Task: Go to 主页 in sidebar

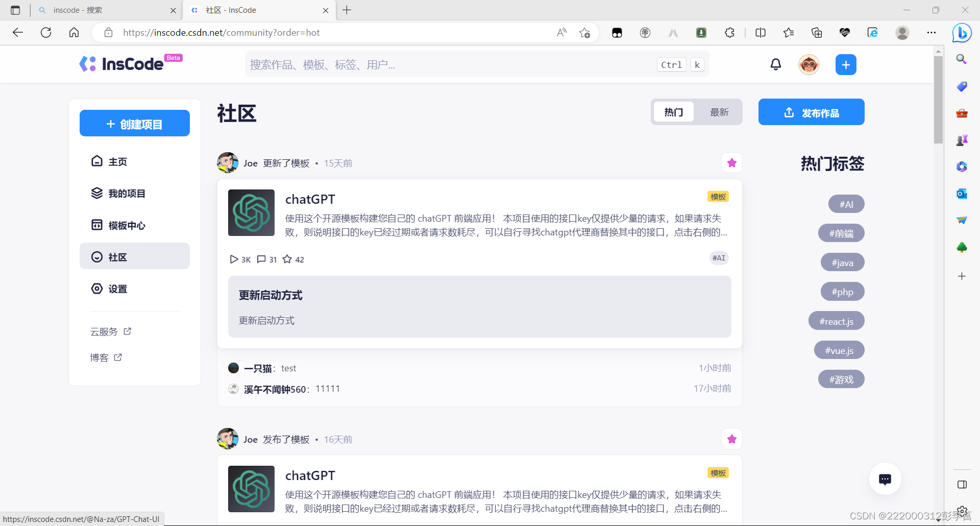Action: (x=135, y=161)
